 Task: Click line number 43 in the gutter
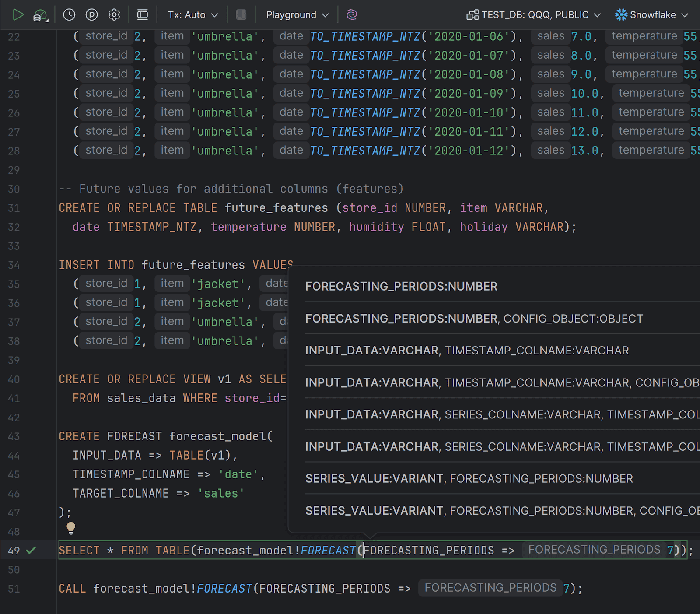[x=14, y=437]
